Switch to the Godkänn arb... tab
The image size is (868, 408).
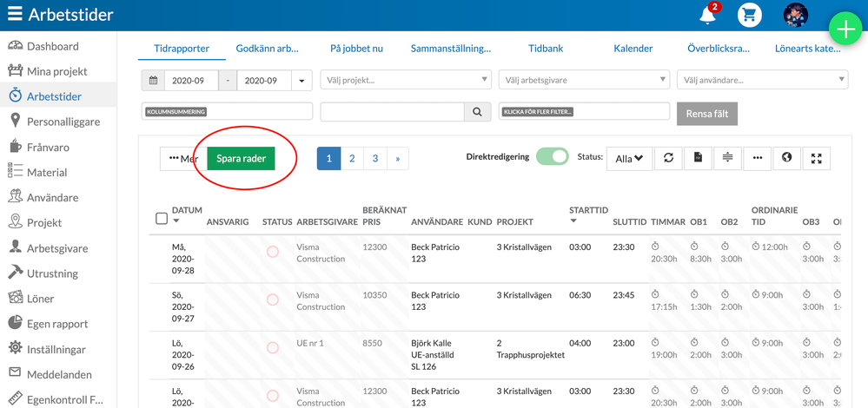click(x=268, y=49)
